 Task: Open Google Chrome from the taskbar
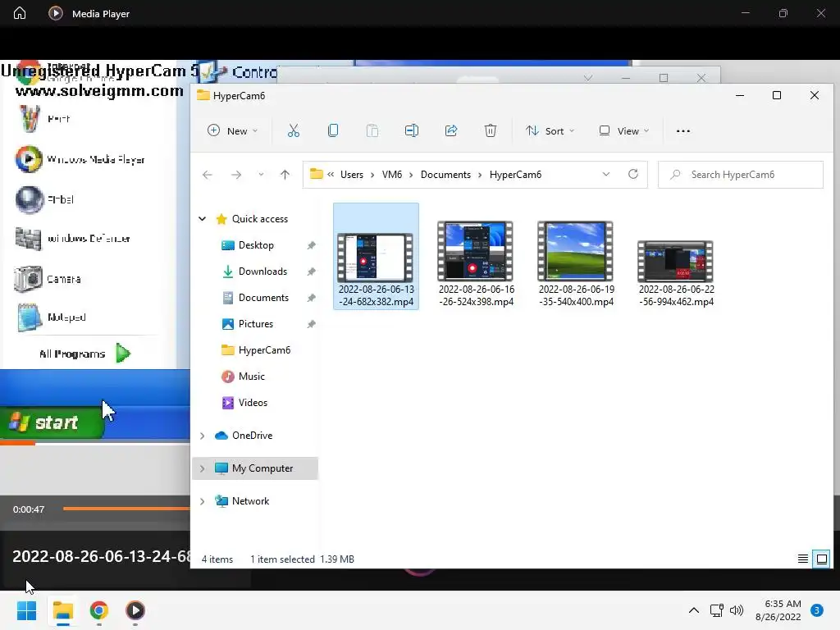[x=99, y=610]
